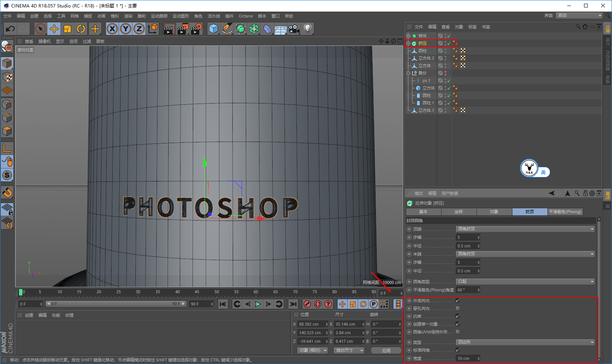Open the 运动图形 menu

point(181,16)
